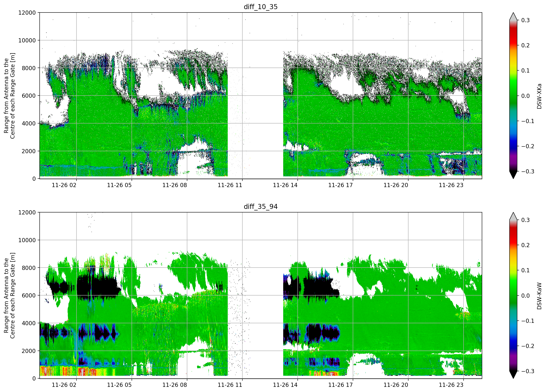Click the black lower extend arrow of DSW-XKa colorbar
This screenshot has width=546, height=392.
[513, 175]
